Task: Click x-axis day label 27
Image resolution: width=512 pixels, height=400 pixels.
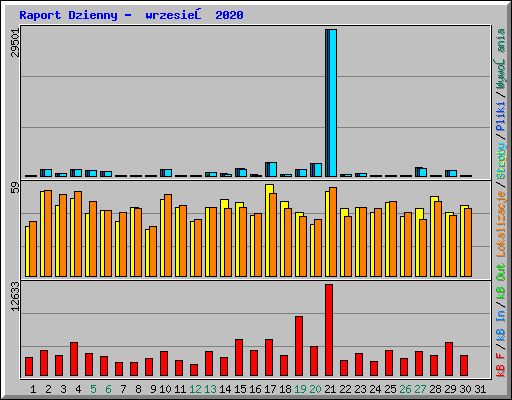Action: coord(420,389)
